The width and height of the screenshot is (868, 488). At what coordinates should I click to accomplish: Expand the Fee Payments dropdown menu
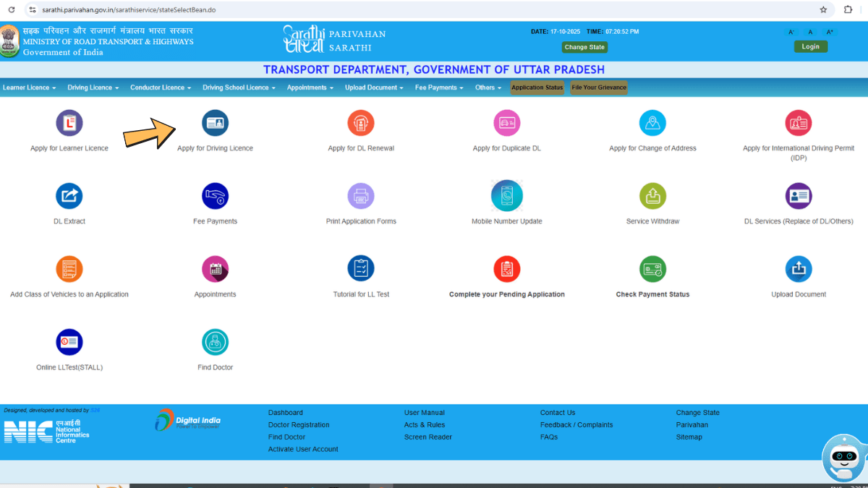439,87
